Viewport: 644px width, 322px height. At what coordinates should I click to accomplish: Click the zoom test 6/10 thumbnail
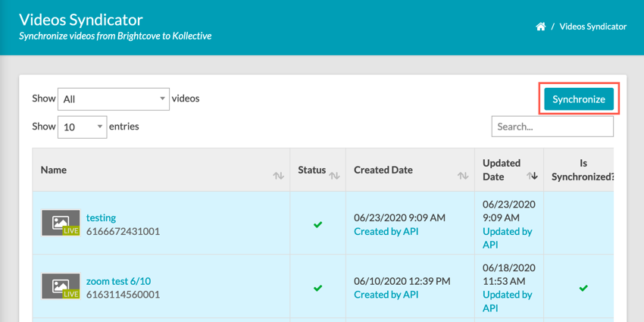coord(61,286)
